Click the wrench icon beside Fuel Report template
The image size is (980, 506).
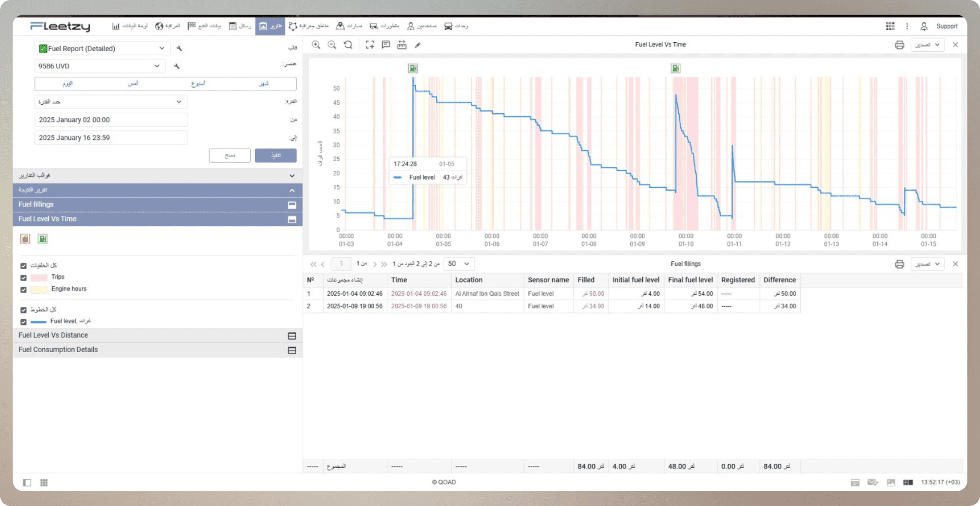[179, 49]
